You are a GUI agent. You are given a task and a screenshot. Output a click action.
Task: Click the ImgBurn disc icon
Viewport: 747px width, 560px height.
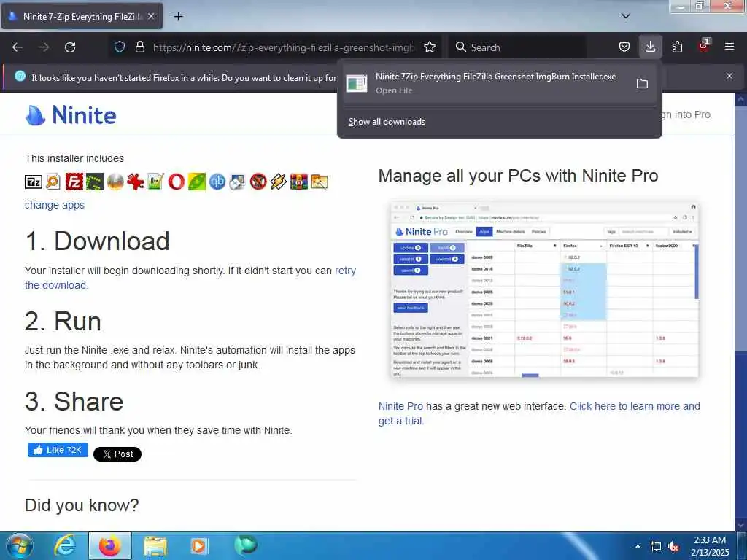click(115, 182)
